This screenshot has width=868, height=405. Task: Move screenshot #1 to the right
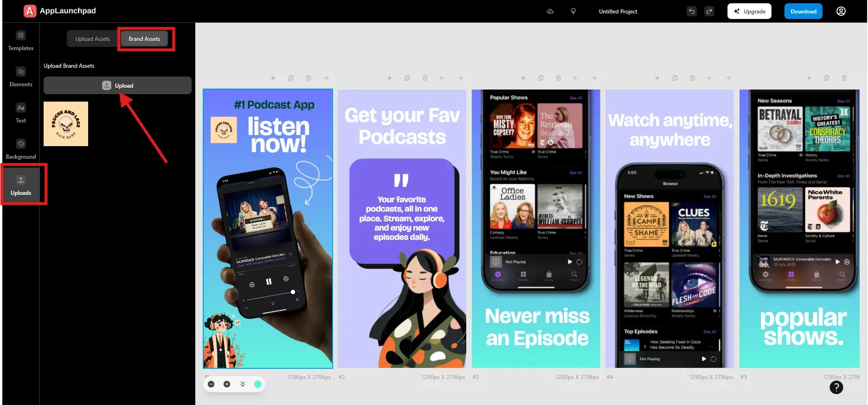[326, 78]
